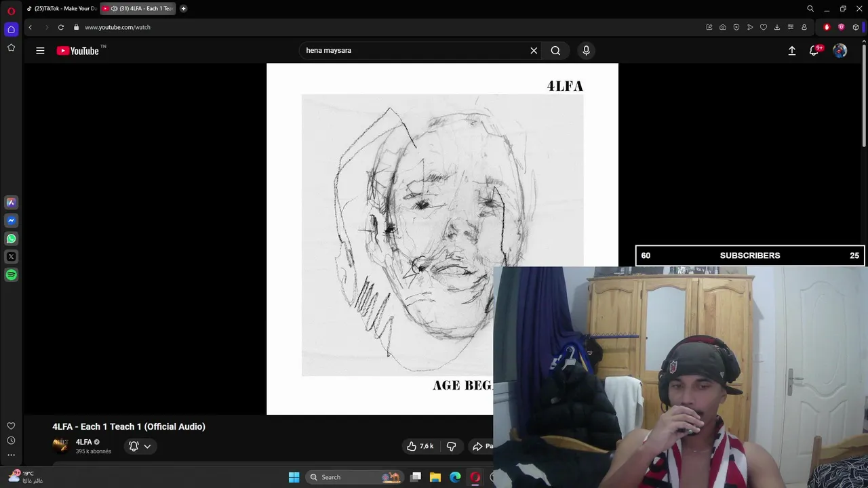
Task: Open Windows Start menu
Action: (294, 477)
